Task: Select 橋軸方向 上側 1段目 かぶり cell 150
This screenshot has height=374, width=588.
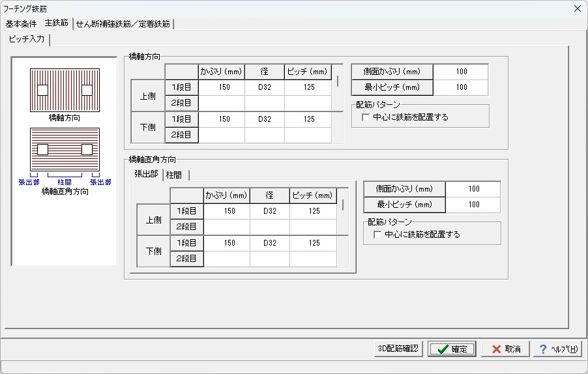Action: click(222, 87)
